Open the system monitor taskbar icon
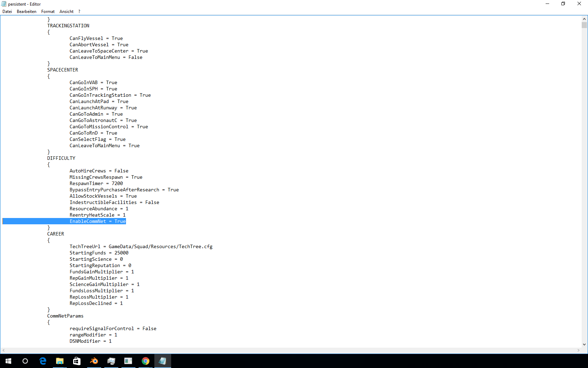 point(111,361)
